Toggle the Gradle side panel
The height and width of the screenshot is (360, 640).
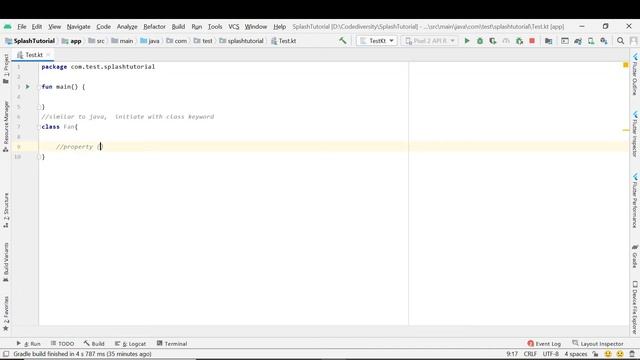coord(635,256)
